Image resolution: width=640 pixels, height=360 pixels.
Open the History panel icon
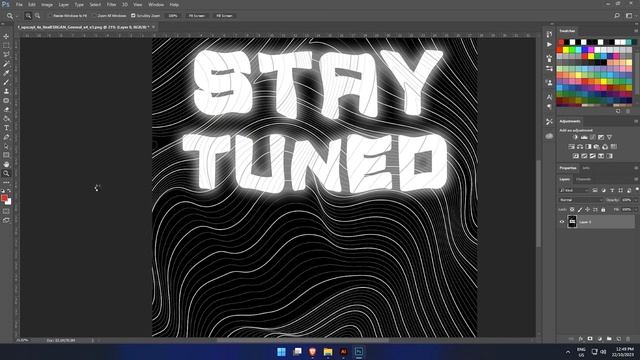[x=549, y=34]
